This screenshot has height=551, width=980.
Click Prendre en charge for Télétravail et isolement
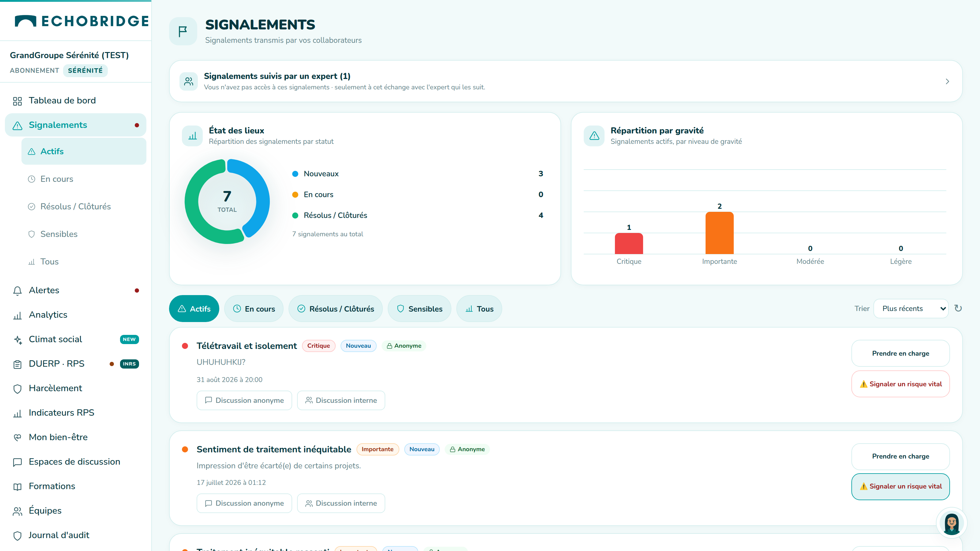pos(900,353)
